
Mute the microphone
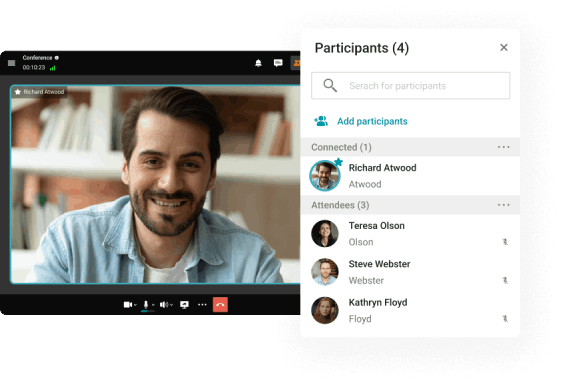(x=146, y=305)
